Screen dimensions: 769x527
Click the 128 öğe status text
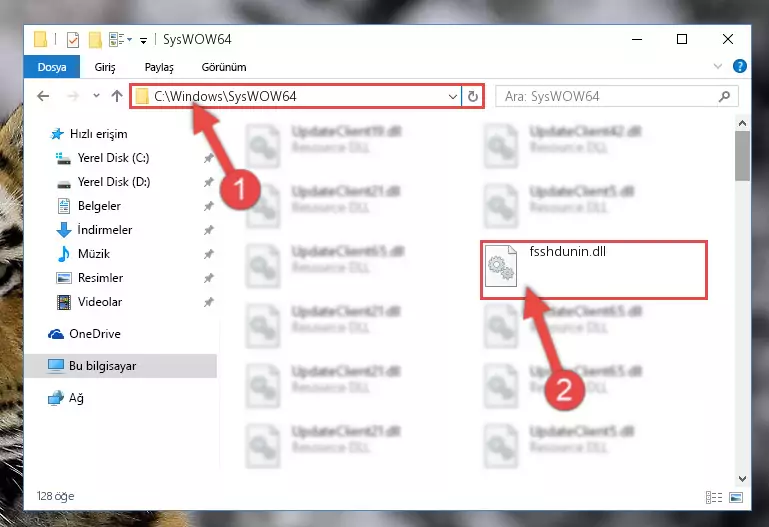(x=55, y=496)
